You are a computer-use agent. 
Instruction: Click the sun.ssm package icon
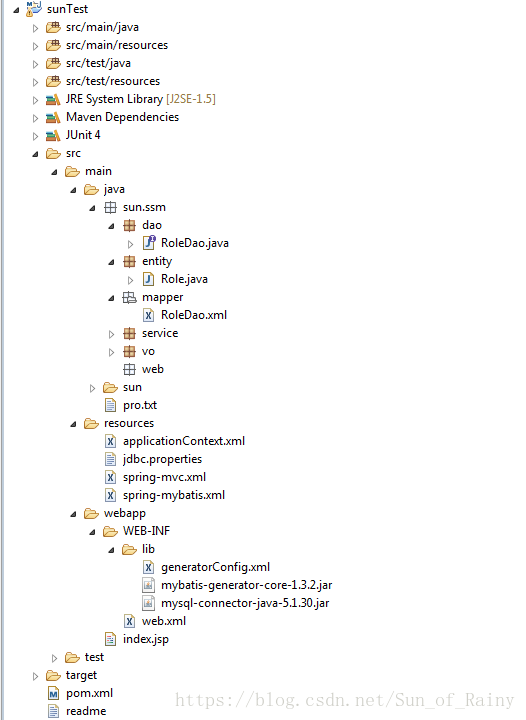point(110,208)
